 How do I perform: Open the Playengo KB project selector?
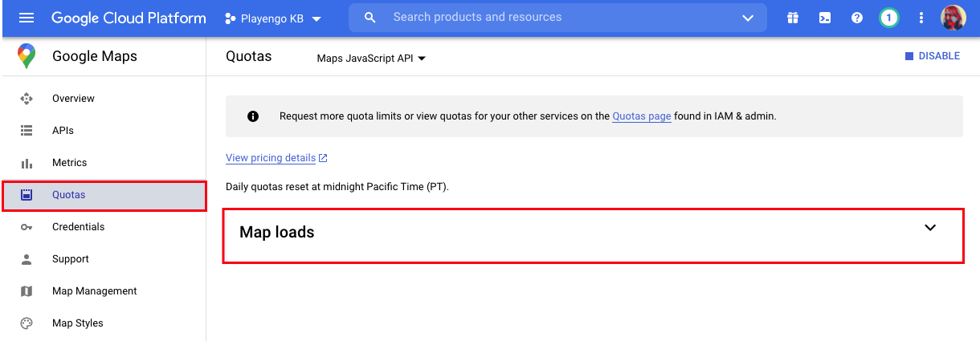273,18
